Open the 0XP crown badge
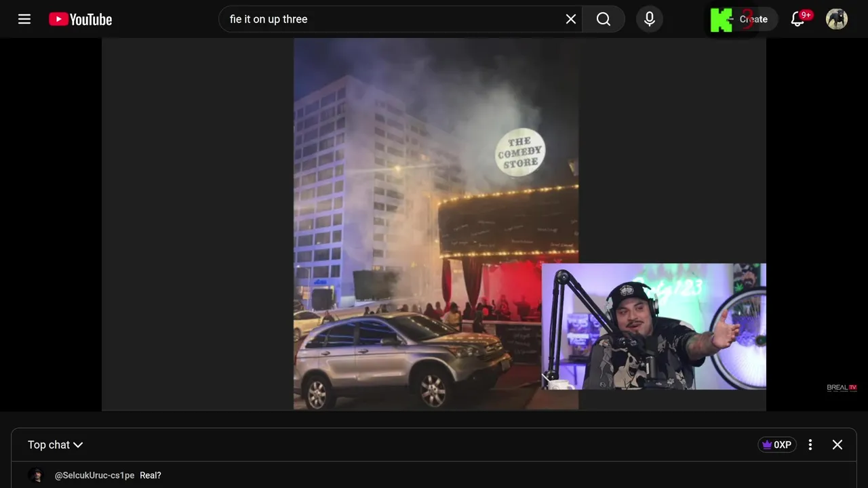868x488 pixels. pos(777,445)
